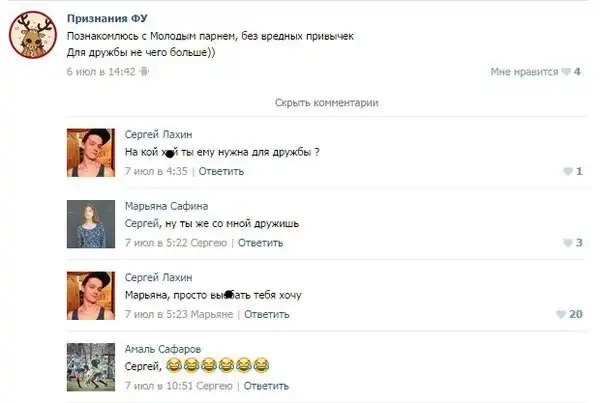Viewport: 600px width, 403px height.
Task: Click Ответить under Марьяна Сафина's comment
Action: click(x=260, y=243)
